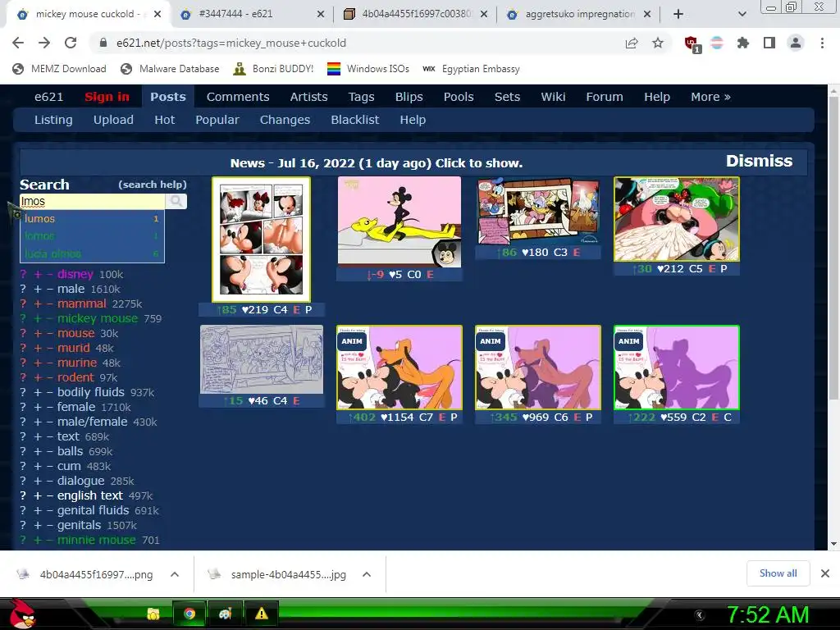Close the #3447444 - e621 tab
The image size is (840, 630).
click(321, 15)
